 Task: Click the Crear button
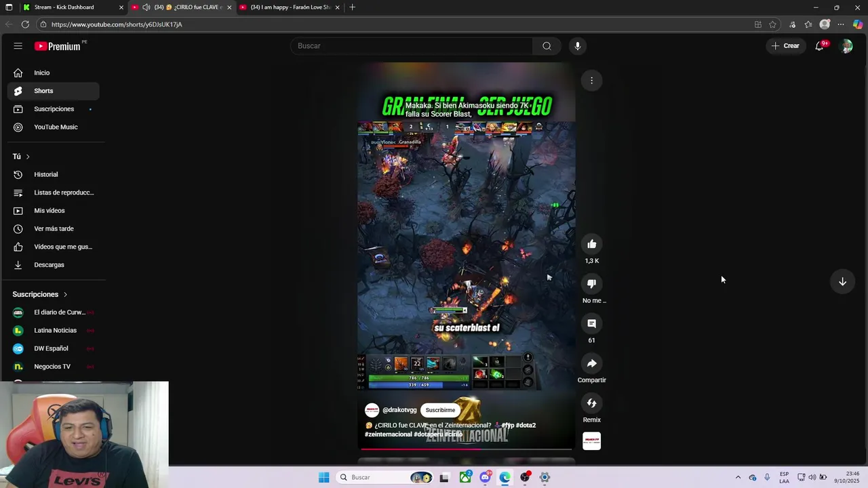point(785,46)
